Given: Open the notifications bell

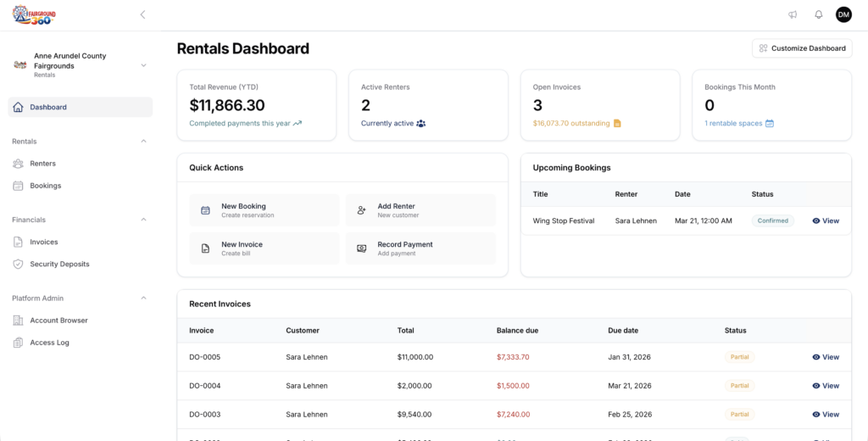Looking at the screenshot, I should [x=819, y=14].
